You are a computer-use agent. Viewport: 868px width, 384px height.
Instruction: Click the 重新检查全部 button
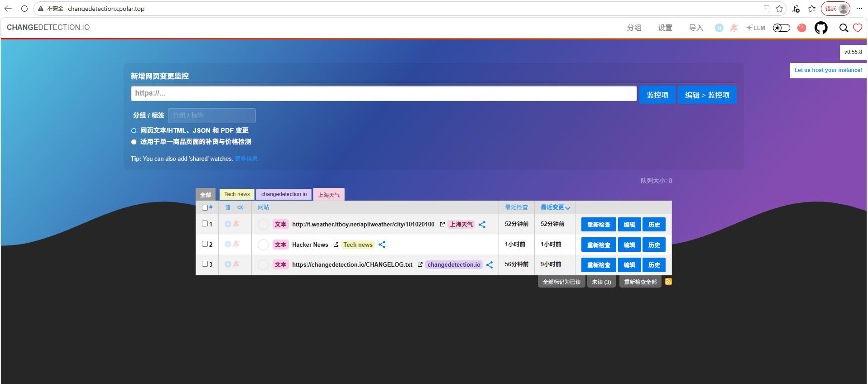640,282
